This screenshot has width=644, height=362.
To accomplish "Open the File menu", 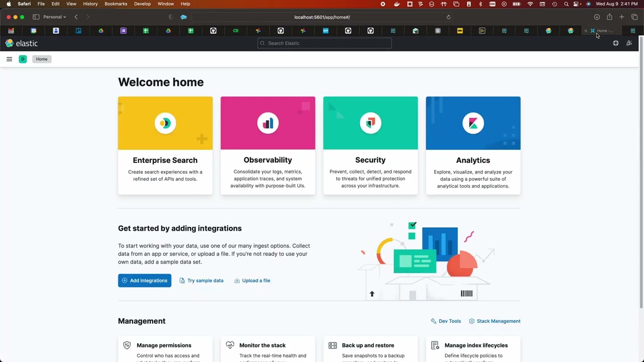I will (41, 4).
